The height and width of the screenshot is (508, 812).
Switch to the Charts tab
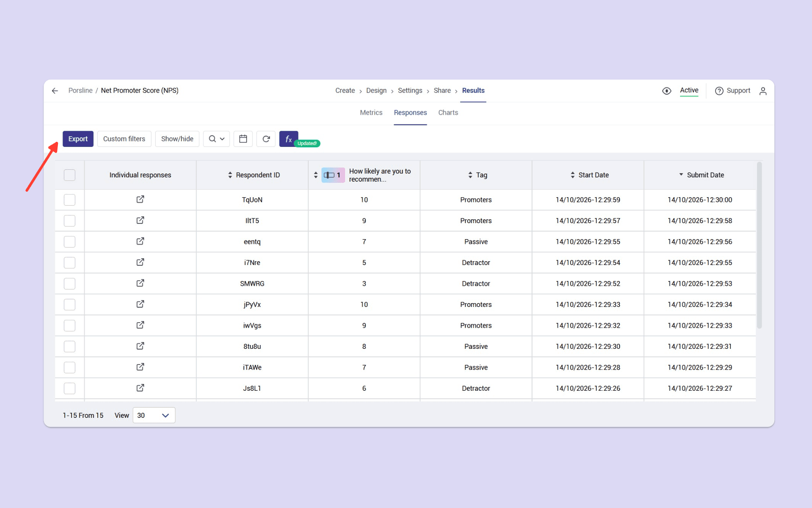coord(448,113)
